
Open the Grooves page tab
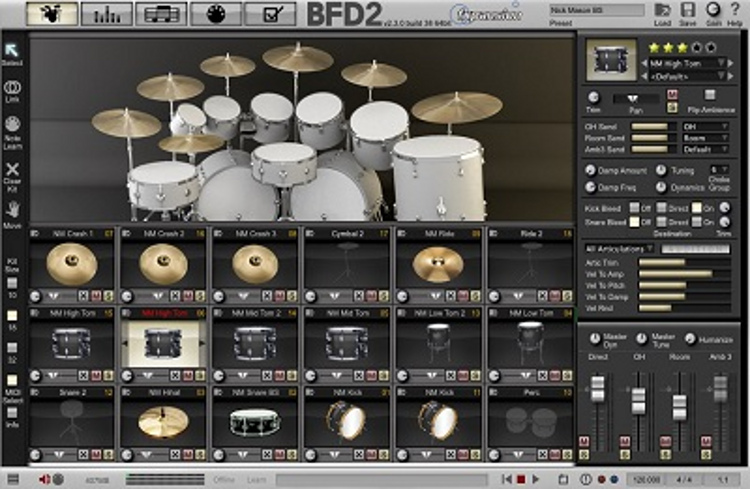click(x=161, y=13)
